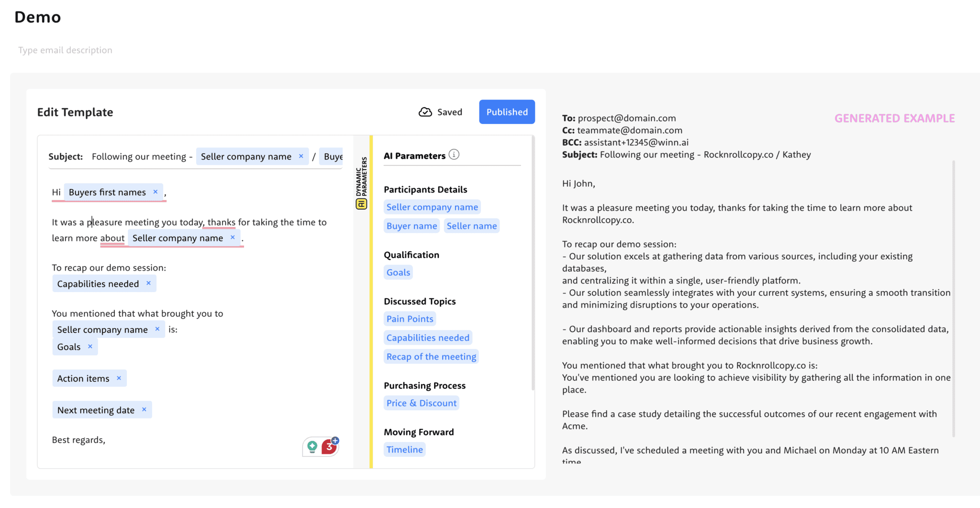
Task: Click the 'To recap our demo session:' template line
Action: pos(109,268)
